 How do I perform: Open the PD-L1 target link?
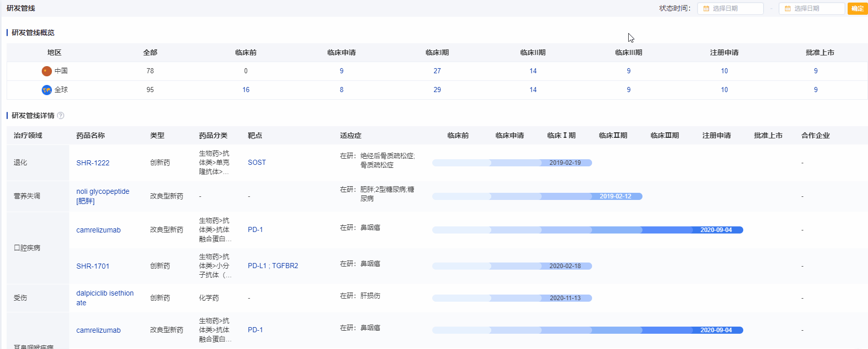coord(257,266)
